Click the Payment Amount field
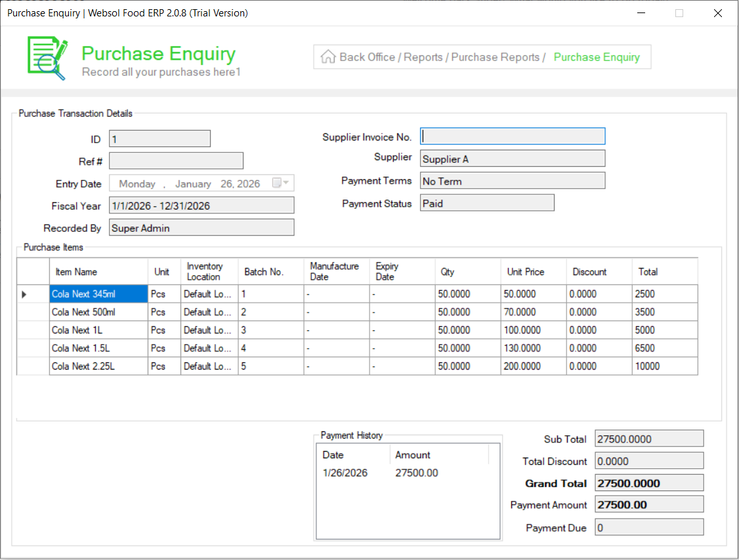739x560 pixels. (649, 504)
